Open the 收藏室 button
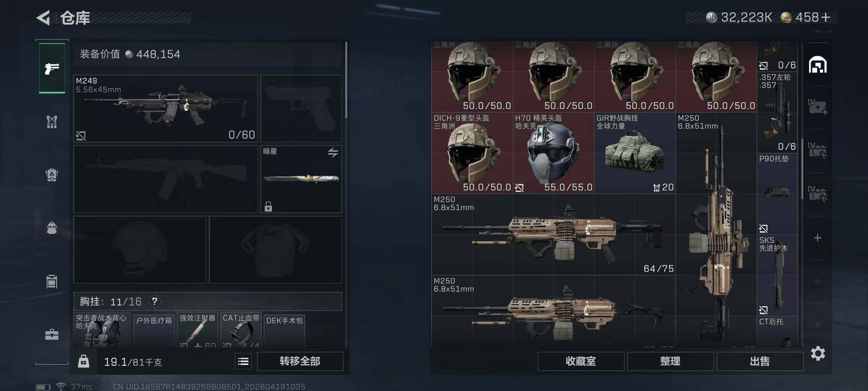The height and width of the screenshot is (391, 868). click(x=580, y=361)
